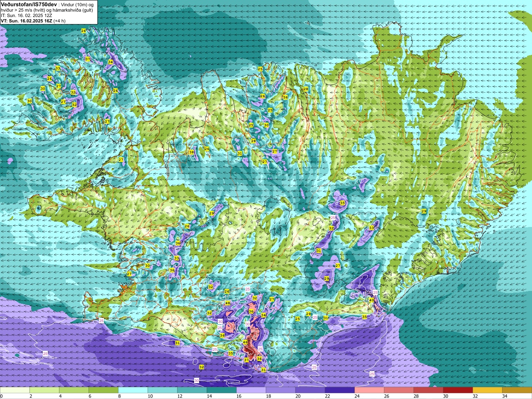
Task: Click the legend scale number 20
Action: 298,396
